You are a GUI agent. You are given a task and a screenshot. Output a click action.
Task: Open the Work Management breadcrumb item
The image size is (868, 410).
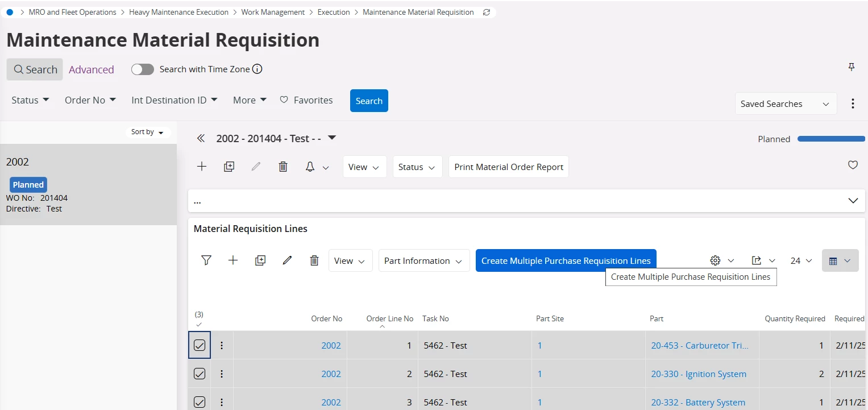[273, 12]
